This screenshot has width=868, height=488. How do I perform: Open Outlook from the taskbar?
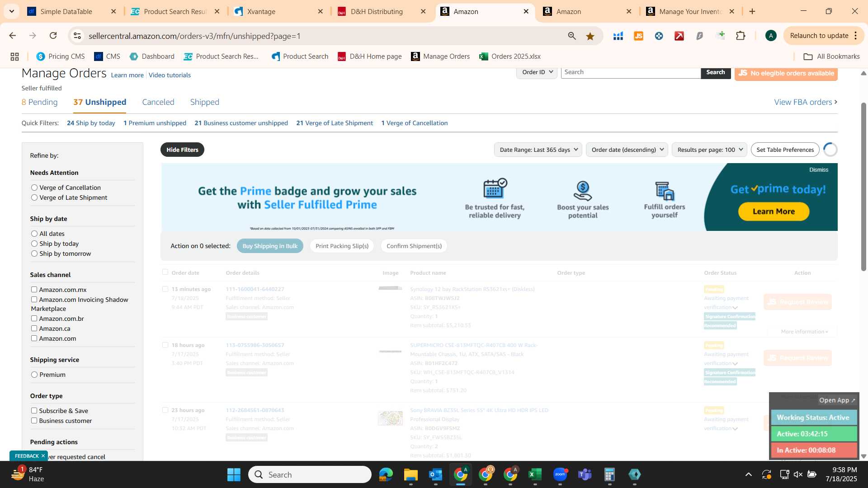(435, 474)
